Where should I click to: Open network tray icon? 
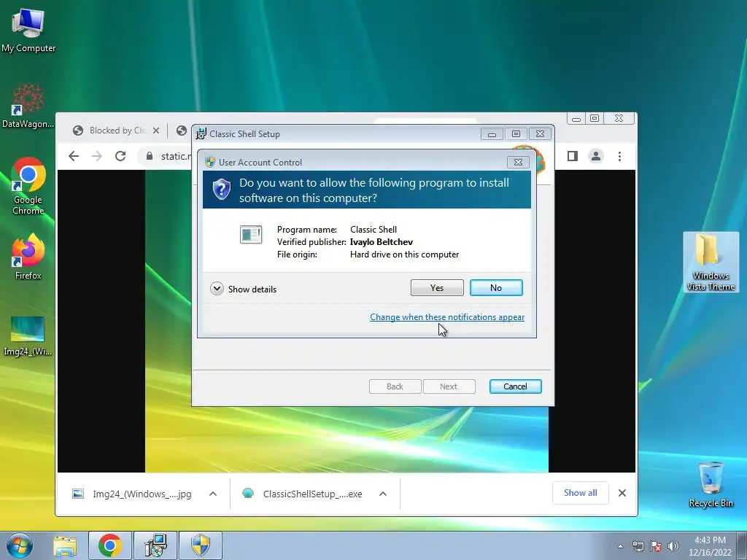(x=638, y=546)
